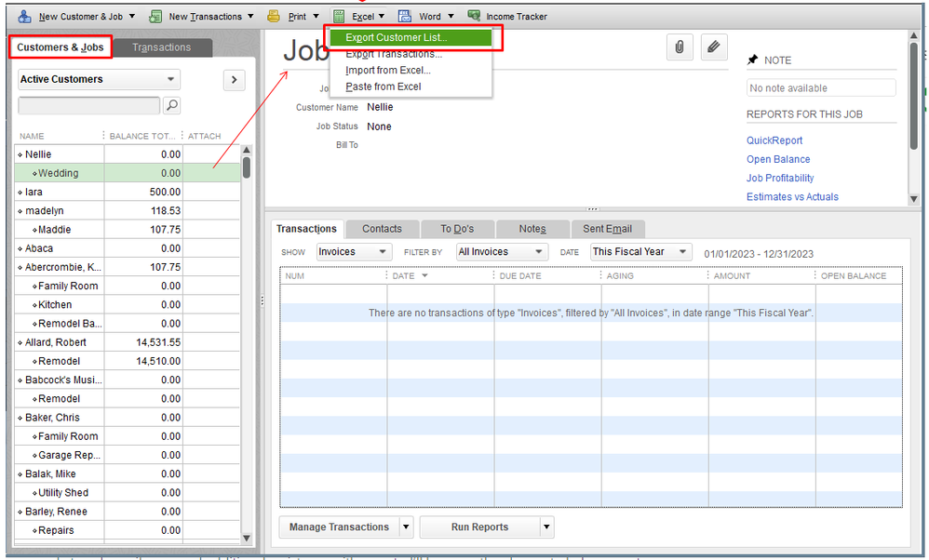The width and height of the screenshot is (929, 560).
Task: Open the QuickReport link
Action: [774, 140]
